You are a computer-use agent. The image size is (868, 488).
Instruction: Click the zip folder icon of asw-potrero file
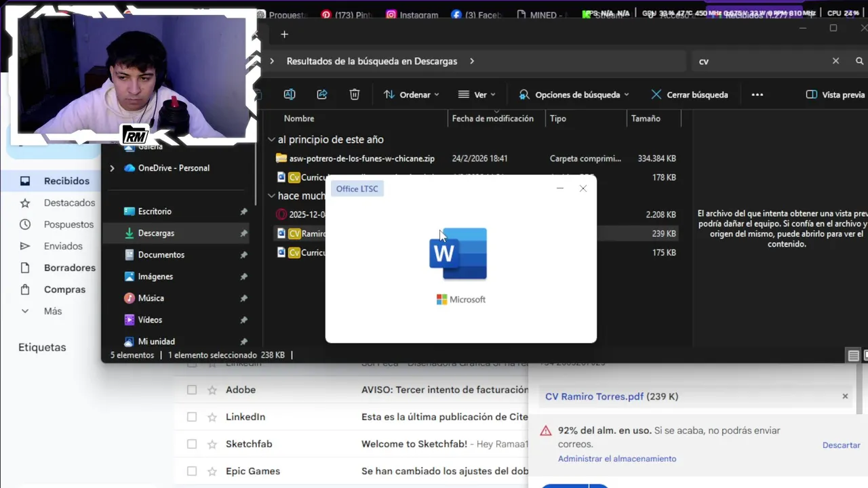tap(281, 159)
